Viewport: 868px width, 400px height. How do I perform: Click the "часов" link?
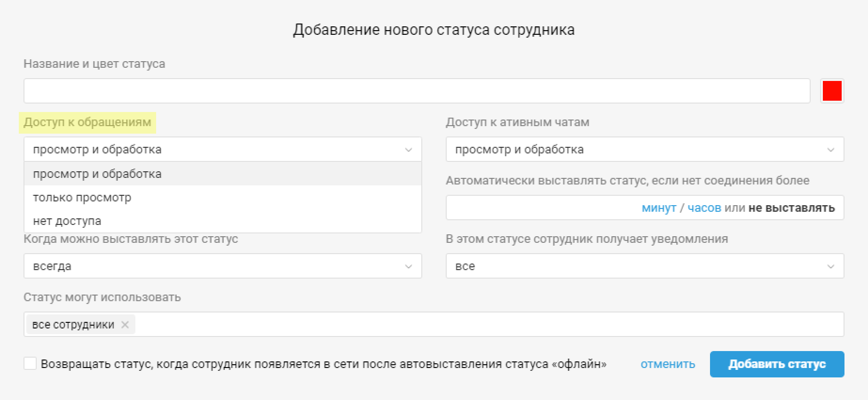point(704,208)
